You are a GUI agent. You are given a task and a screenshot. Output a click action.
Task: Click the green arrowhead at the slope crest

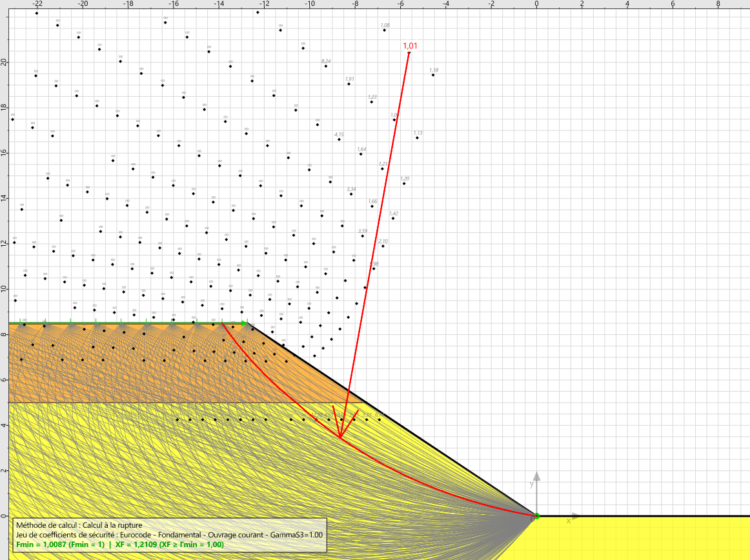coord(245,324)
